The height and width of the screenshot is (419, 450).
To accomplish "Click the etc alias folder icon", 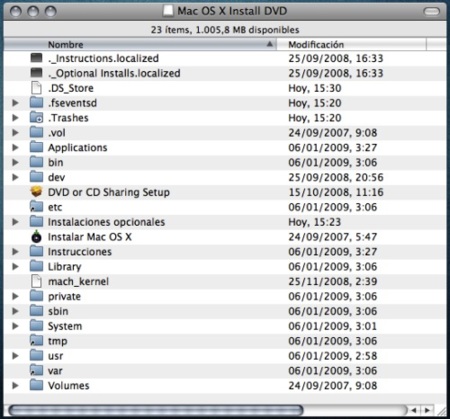I will [36, 207].
